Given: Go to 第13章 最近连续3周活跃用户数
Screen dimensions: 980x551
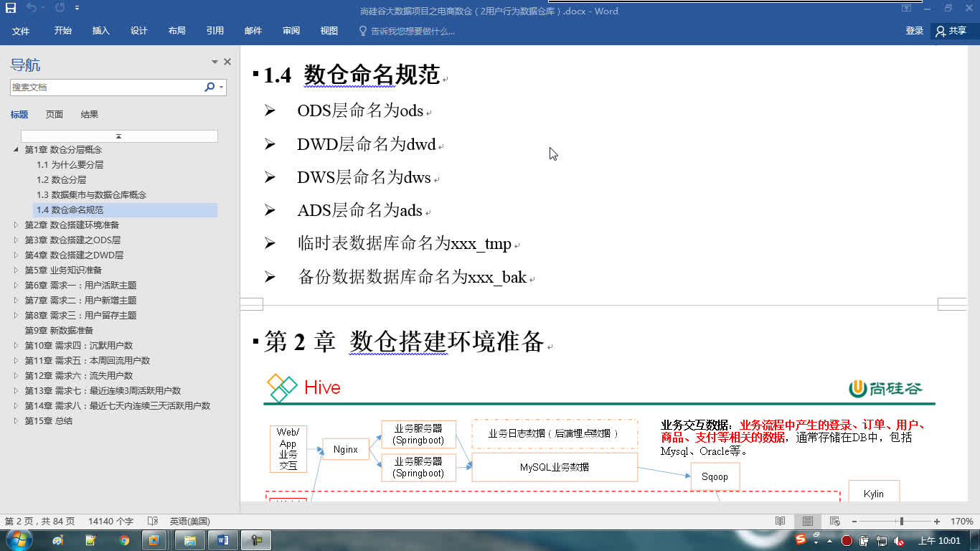Looking at the screenshot, I should pos(103,390).
